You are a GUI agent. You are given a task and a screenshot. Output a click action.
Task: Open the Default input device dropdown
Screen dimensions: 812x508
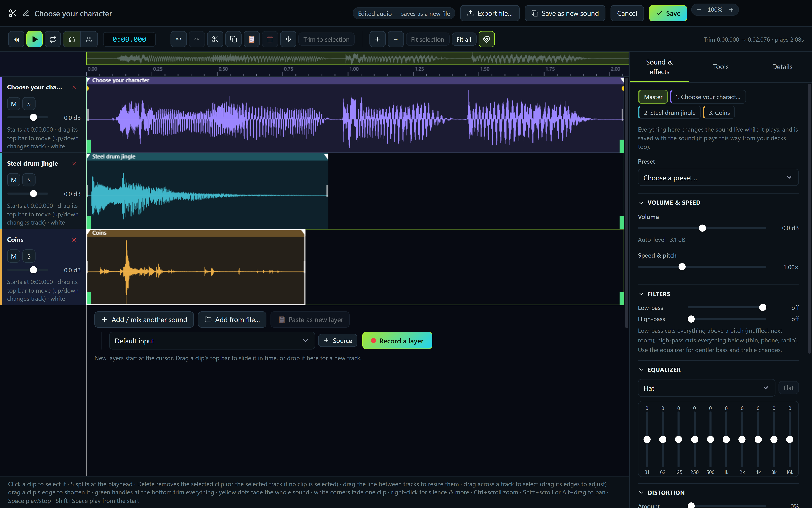[212, 341]
